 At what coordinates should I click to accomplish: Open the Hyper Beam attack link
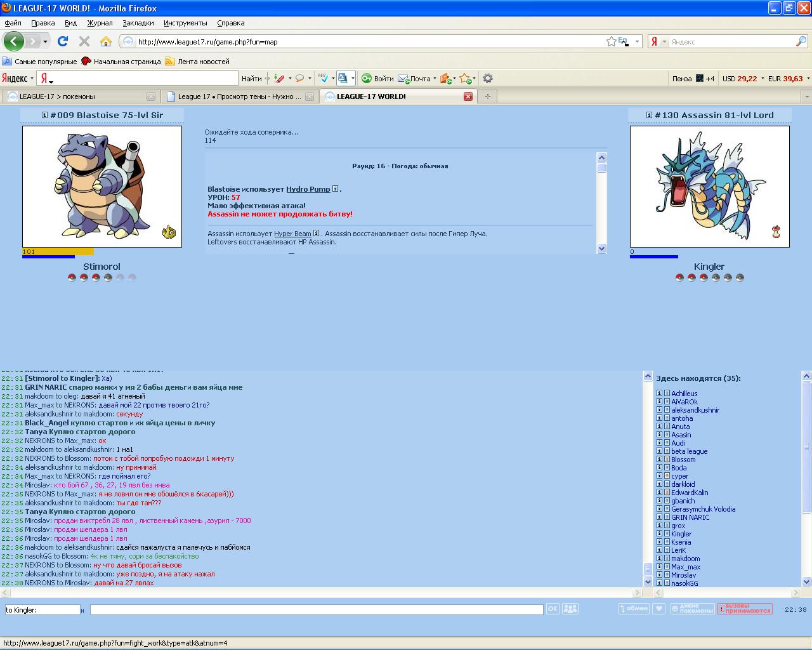292,234
